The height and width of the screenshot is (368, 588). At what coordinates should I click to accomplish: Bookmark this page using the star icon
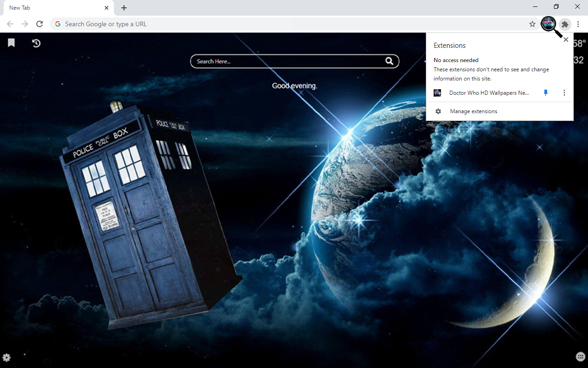coord(532,24)
